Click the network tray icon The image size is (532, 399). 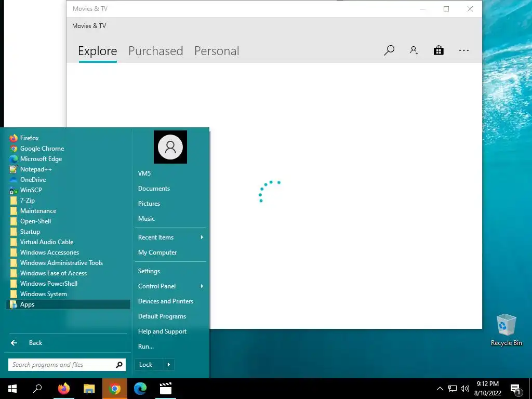click(x=453, y=389)
